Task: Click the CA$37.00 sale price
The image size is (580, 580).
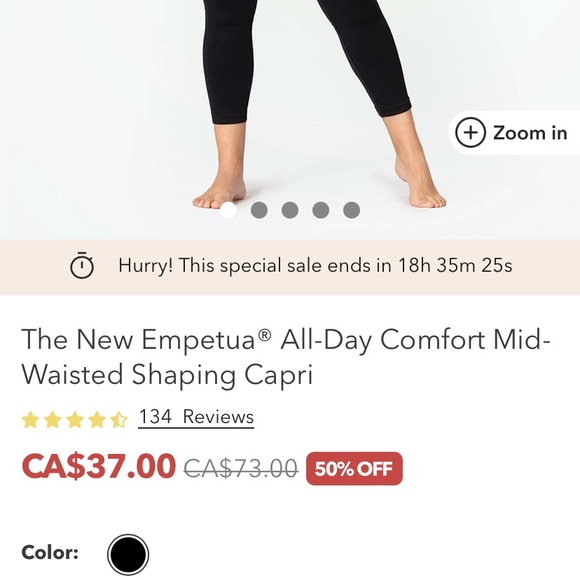Action: point(98,466)
